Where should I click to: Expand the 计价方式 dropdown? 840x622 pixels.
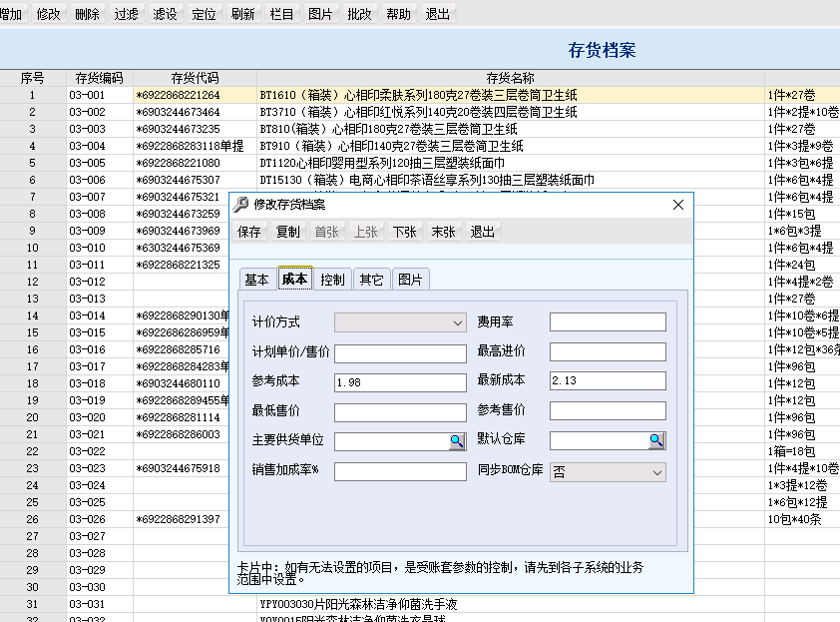click(458, 322)
